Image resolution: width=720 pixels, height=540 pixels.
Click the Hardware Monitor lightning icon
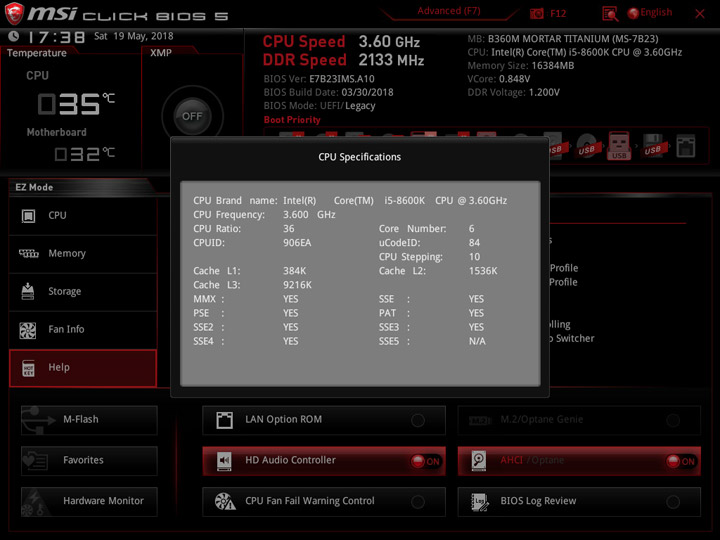[34, 502]
